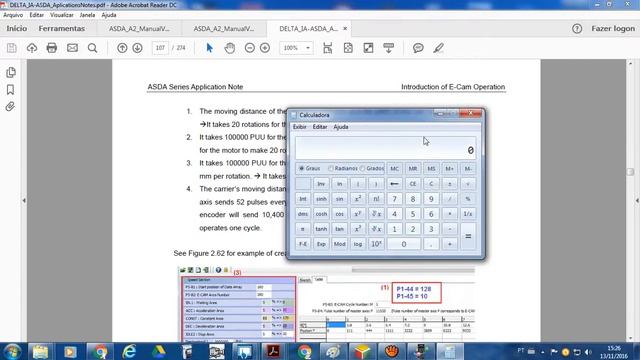The height and width of the screenshot is (360, 640).
Task: Go to next page arrow icon
Action: pyautogui.click(x=138, y=48)
